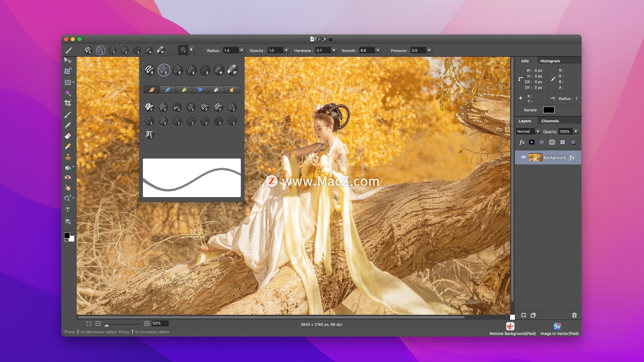
Task: Activate the Red Eye removal tool
Action: 68,177
